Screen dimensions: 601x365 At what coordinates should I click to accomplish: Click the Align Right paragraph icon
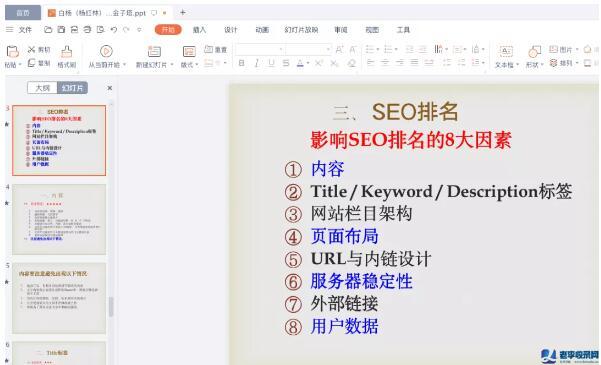coord(399,62)
